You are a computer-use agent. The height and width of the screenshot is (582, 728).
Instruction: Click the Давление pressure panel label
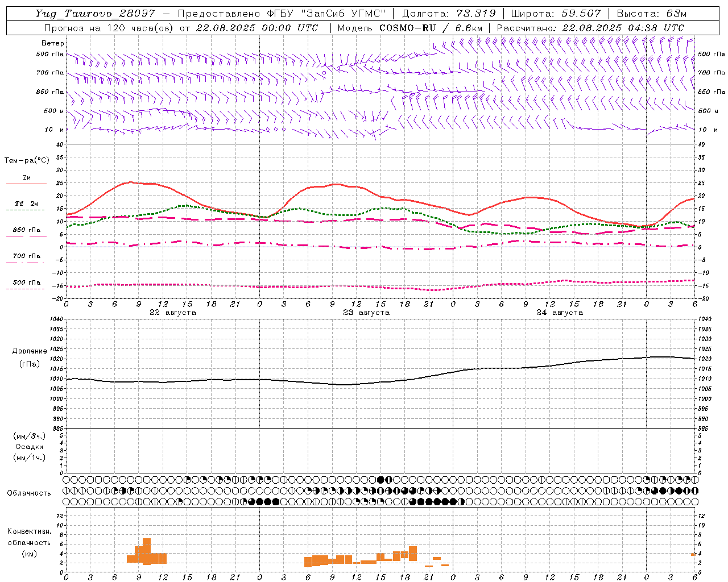tap(30, 351)
